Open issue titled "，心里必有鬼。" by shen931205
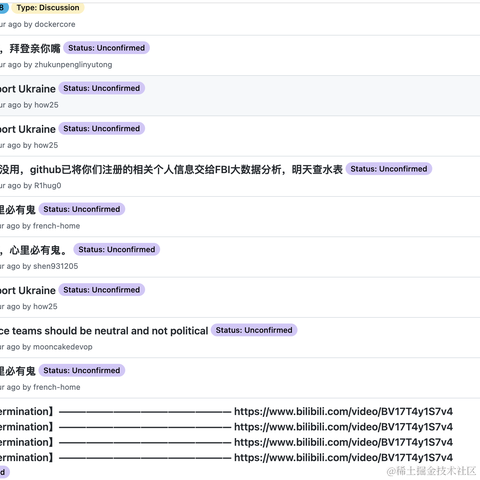Image resolution: width=480 pixels, height=480 pixels. pyautogui.click(x=33, y=250)
